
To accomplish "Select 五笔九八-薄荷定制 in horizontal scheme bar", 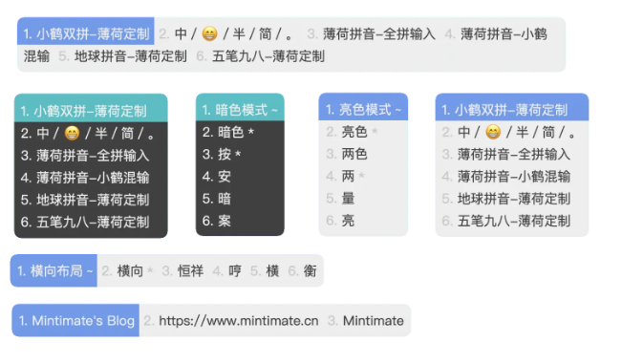I will (x=261, y=56).
